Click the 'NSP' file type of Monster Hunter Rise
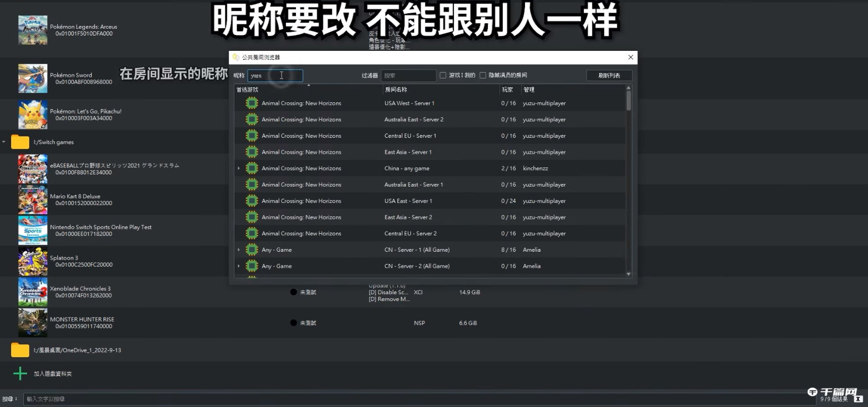Viewport: 868px width, 407px height. click(419, 323)
